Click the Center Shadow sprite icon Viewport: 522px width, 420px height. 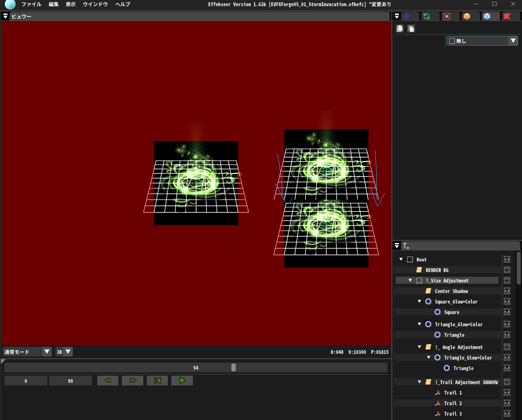click(x=429, y=291)
